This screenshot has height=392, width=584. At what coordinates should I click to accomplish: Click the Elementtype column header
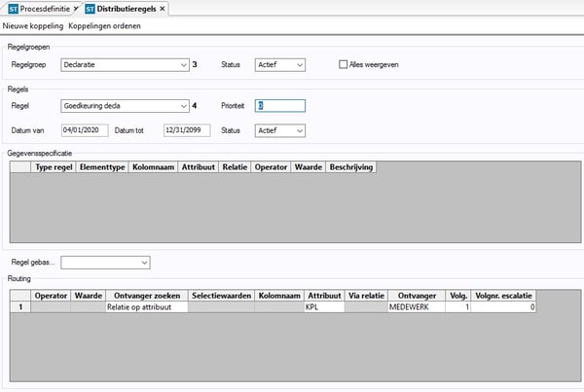(x=102, y=167)
